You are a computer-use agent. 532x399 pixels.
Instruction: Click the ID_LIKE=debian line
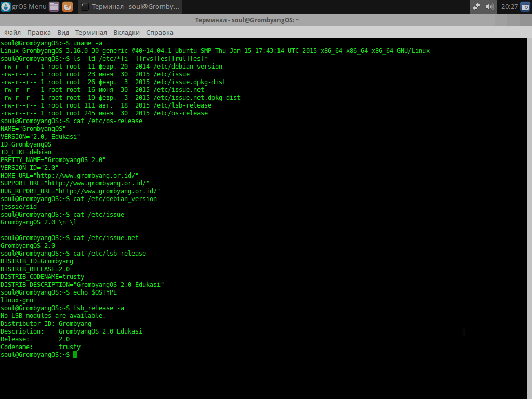click(x=26, y=152)
